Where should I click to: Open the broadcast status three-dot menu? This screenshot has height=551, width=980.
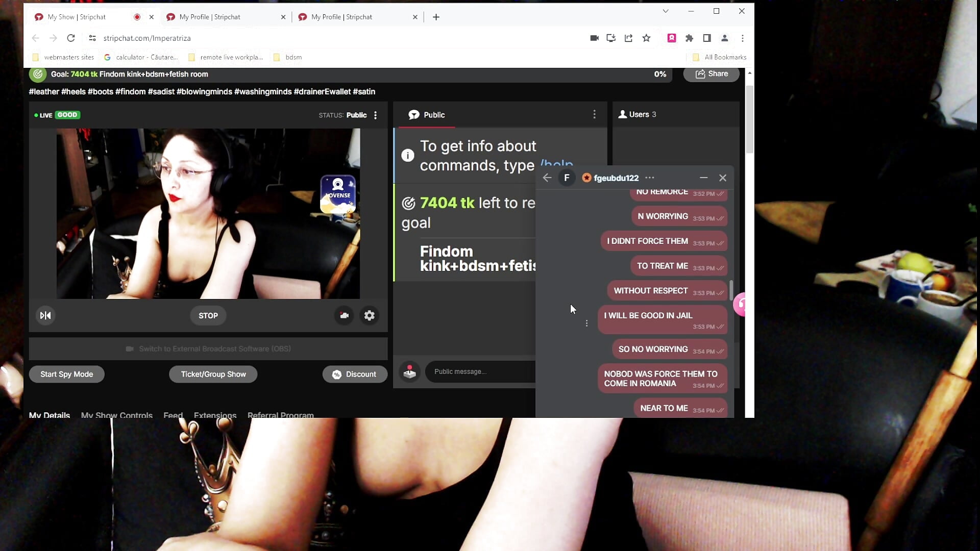click(375, 115)
